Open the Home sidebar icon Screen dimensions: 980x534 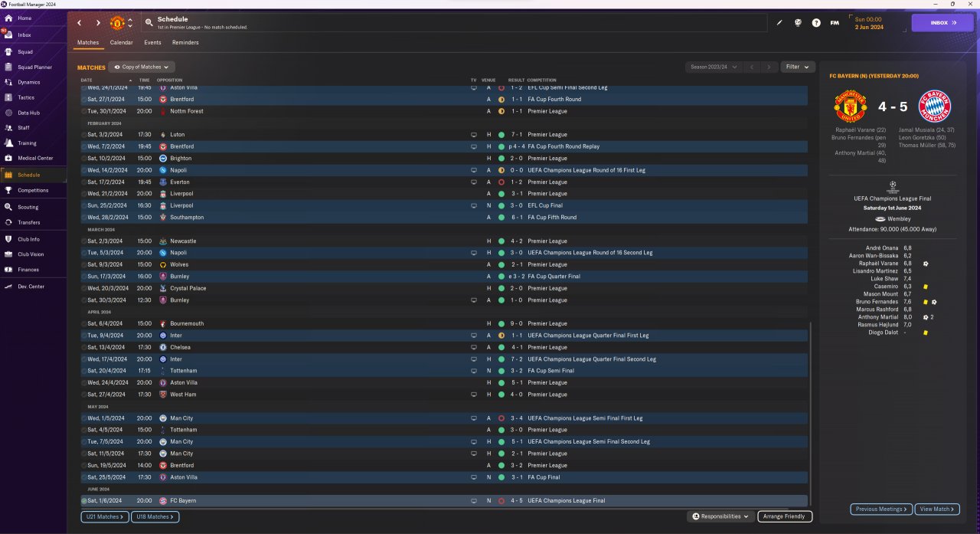[x=8, y=18]
